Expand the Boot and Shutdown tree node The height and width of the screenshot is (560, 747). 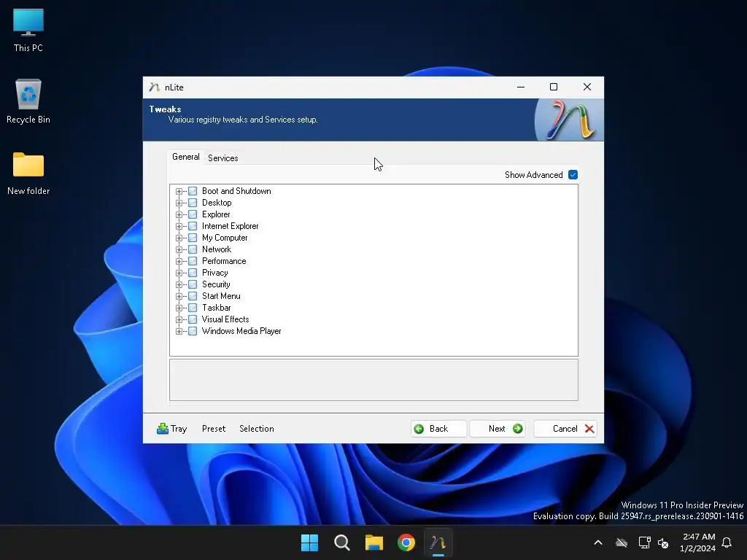pyautogui.click(x=179, y=192)
